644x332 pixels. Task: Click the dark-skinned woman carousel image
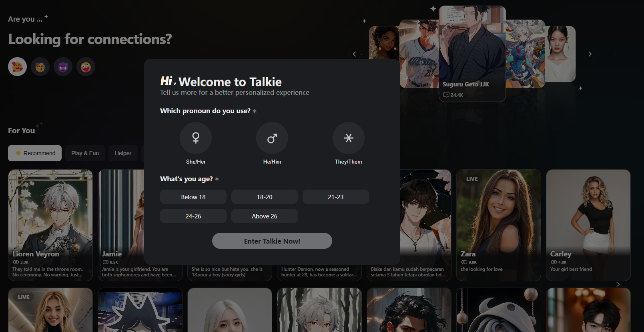tap(384, 42)
